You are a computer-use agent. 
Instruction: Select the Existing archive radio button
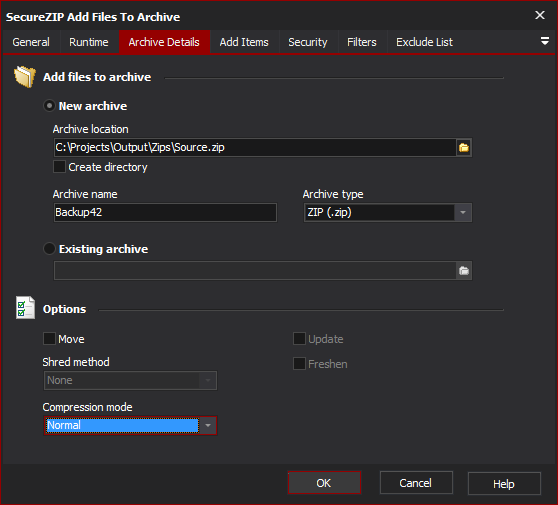coord(49,248)
